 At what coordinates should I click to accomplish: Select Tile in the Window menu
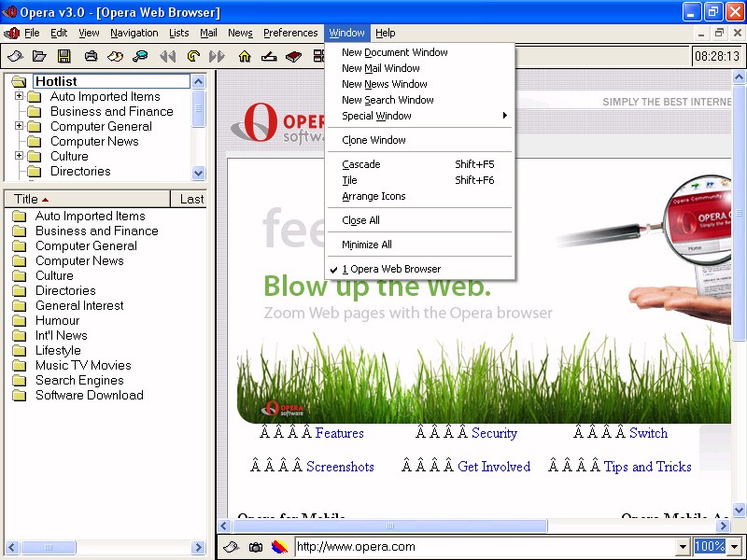[420, 180]
